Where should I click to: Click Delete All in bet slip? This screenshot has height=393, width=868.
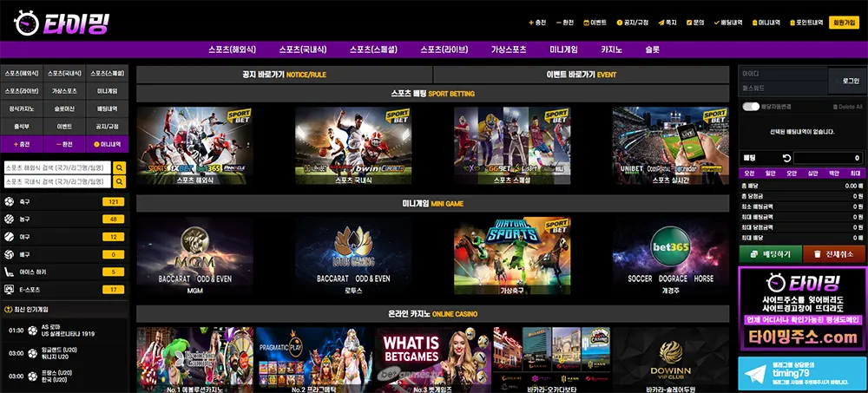tap(847, 107)
